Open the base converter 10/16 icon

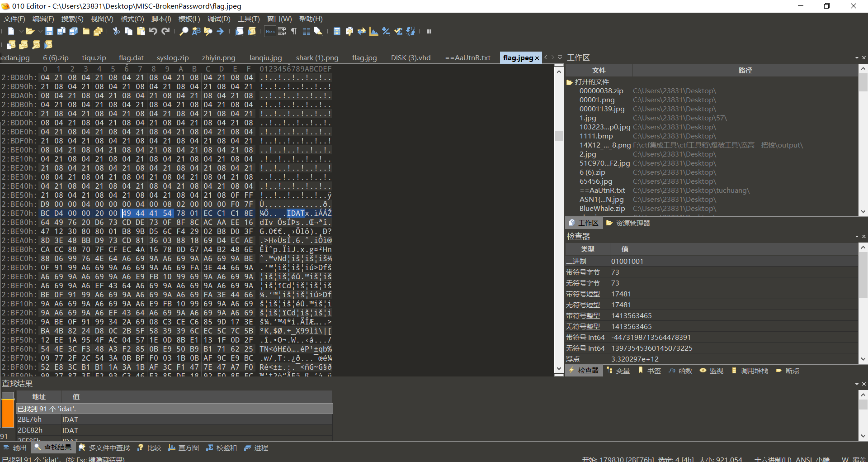coord(410,31)
